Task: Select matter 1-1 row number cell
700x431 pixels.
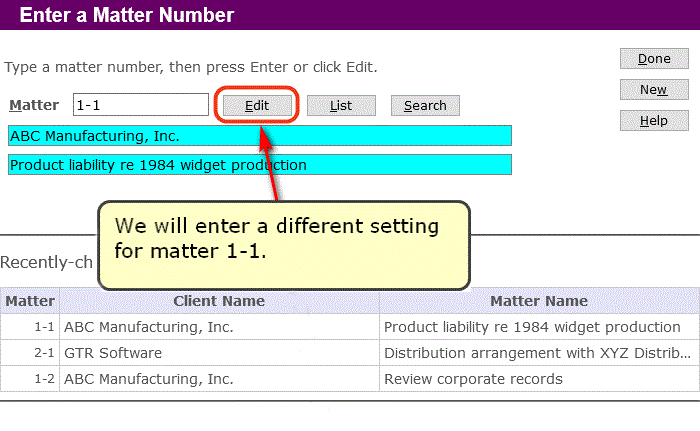Action: 30,327
